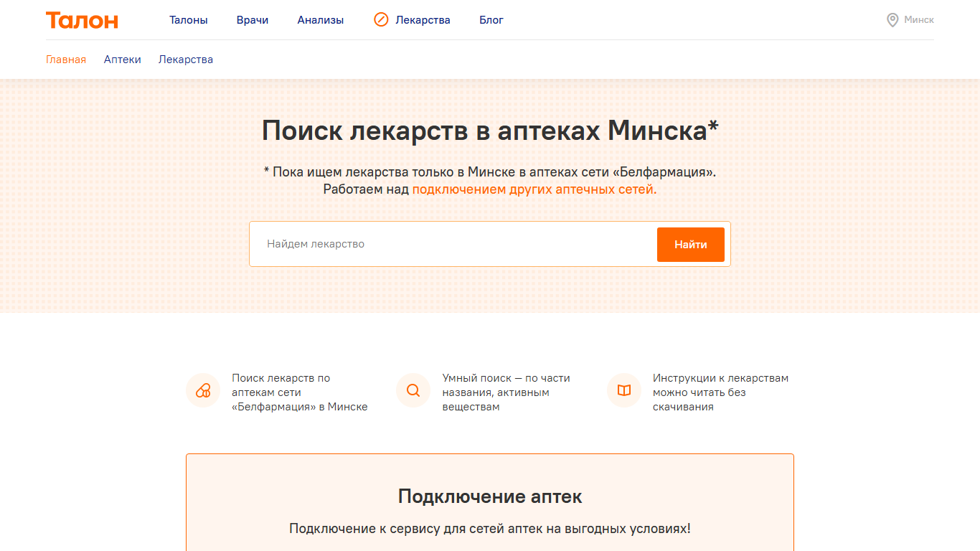Screen dimensions: 980x551
Task: Click the orange Найти button
Action: [691, 245]
